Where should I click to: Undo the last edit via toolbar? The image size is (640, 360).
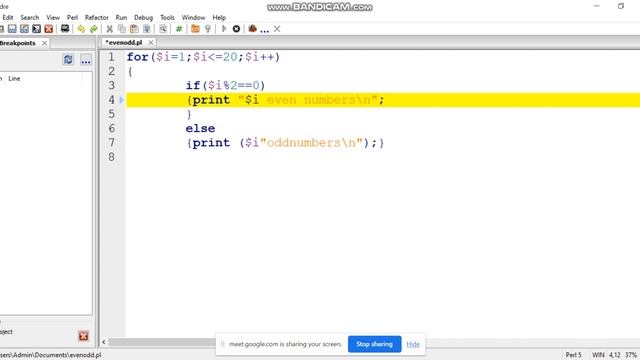point(81,29)
